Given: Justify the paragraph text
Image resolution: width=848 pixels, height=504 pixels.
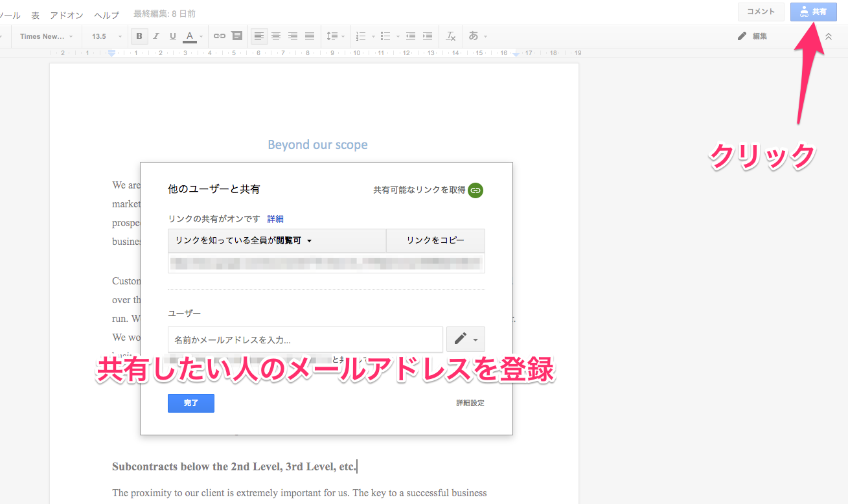Looking at the screenshot, I should click(x=310, y=36).
